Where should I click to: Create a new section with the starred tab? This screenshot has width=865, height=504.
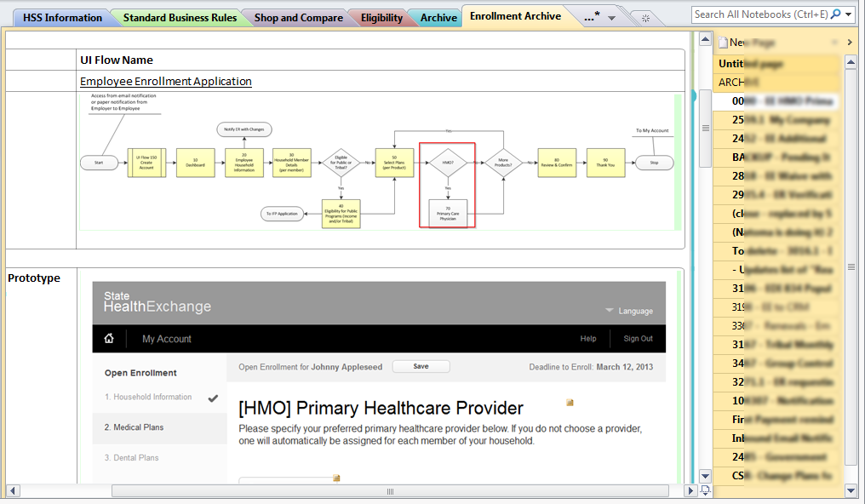645,18
